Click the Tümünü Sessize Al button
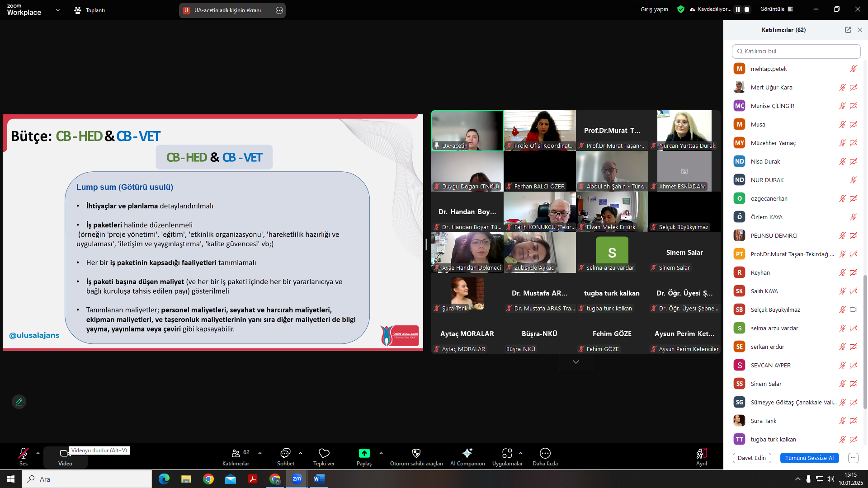This screenshot has height=488, width=868. pos(809,458)
